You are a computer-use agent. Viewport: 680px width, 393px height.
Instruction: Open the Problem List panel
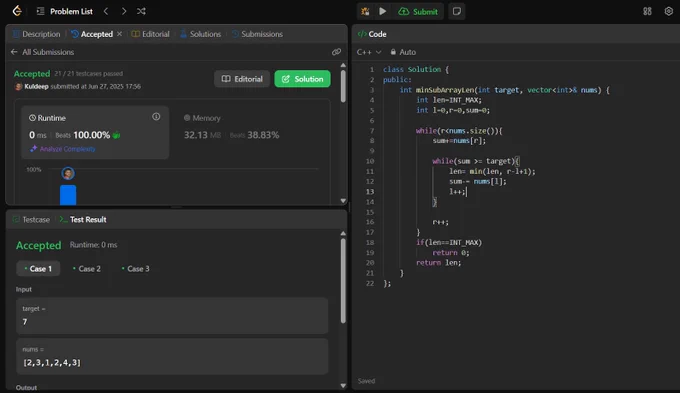tap(65, 11)
